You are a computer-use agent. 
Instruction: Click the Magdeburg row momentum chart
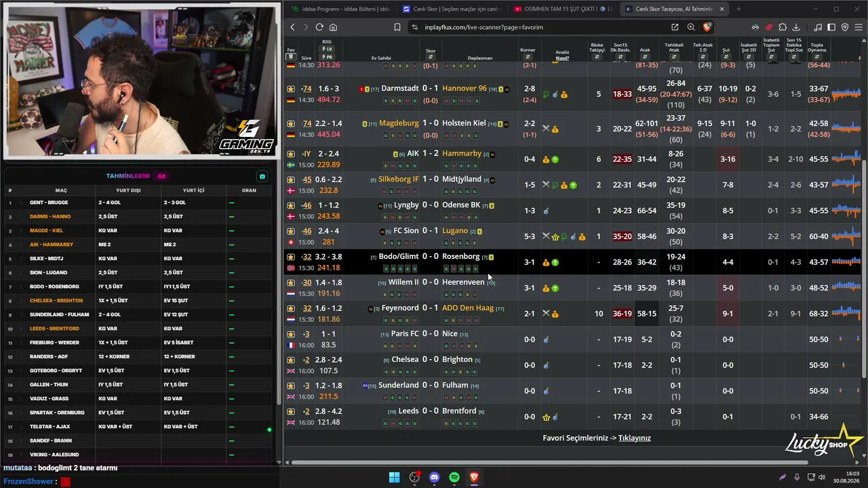[x=846, y=129]
